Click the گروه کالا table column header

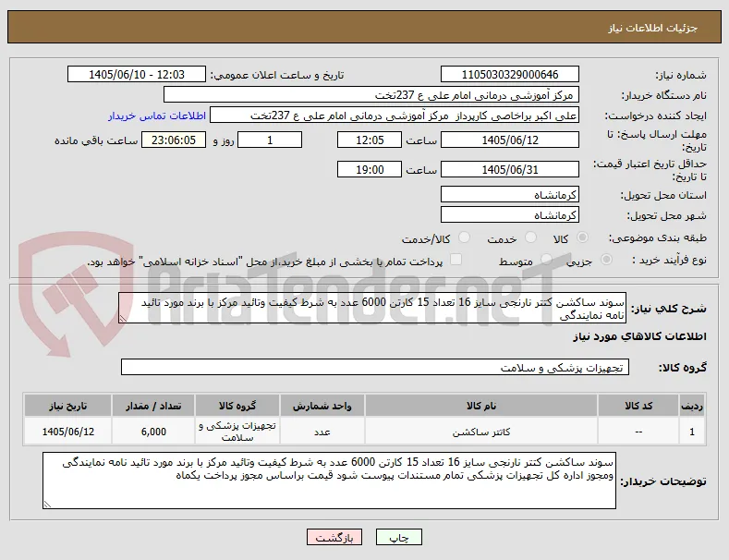(x=237, y=406)
